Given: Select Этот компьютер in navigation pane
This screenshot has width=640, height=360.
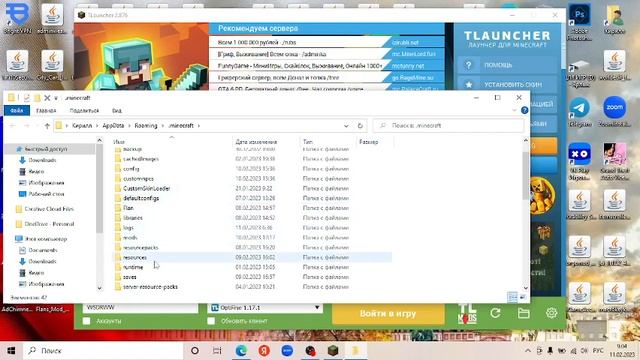Looking at the screenshot, I should [46, 239].
